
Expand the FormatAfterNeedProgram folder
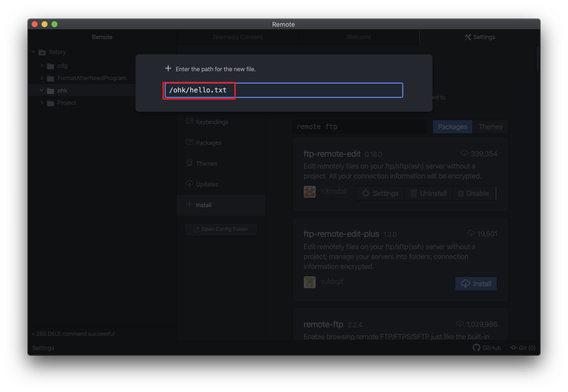(42, 78)
